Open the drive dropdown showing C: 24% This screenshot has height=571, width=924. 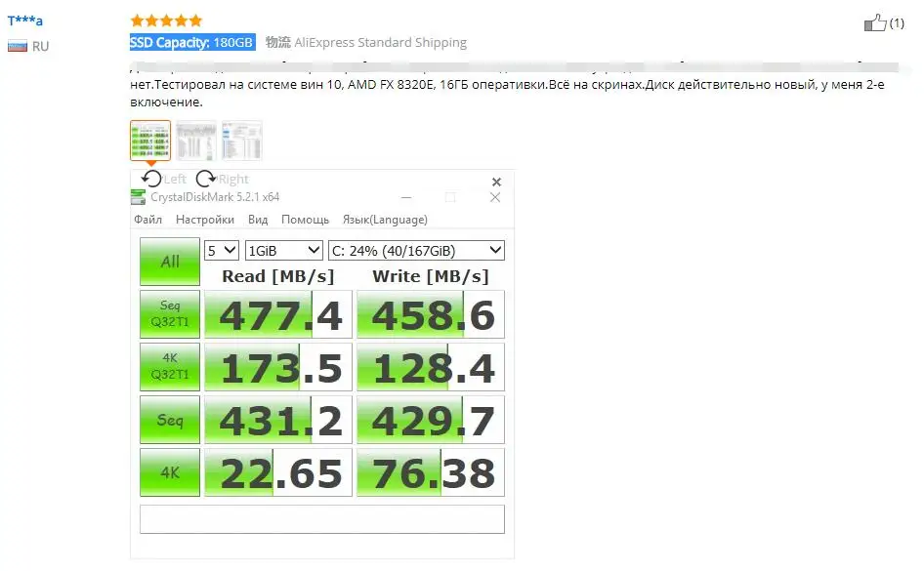pos(416,250)
